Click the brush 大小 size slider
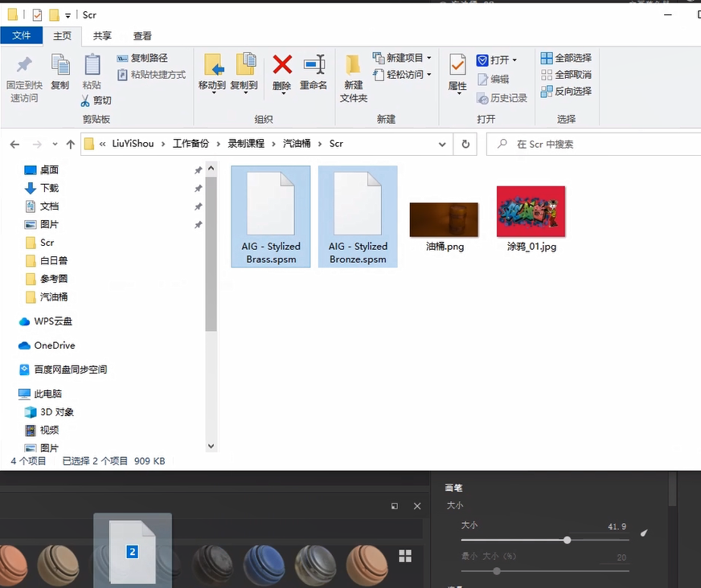This screenshot has width=701, height=588. pos(567,541)
